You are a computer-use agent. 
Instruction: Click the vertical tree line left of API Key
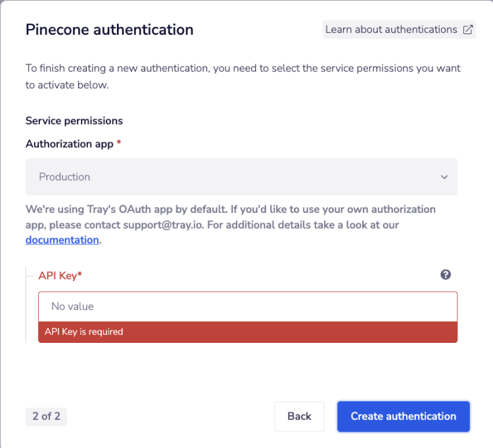click(26, 305)
